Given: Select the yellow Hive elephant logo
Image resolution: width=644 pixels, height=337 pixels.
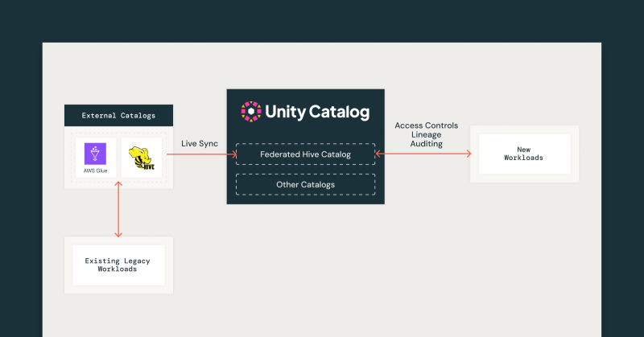Looking at the screenshot, I should [x=142, y=158].
